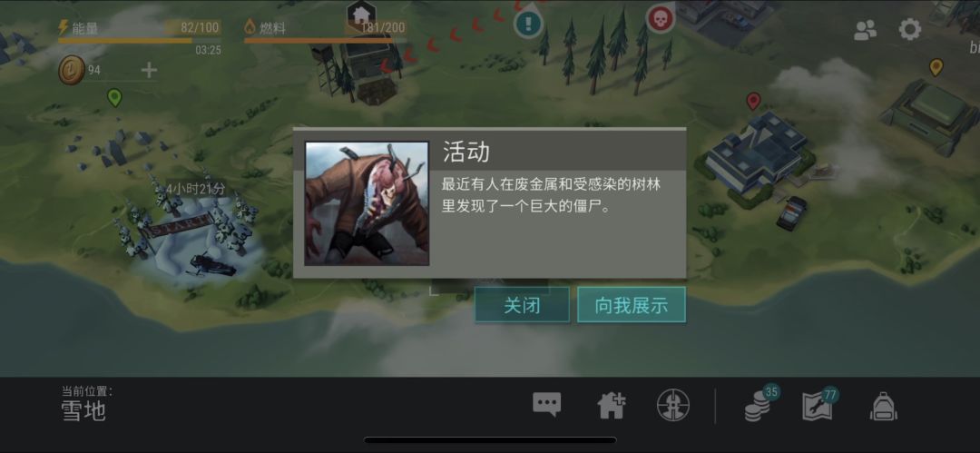The image size is (980, 453).
Task: Tap the home base plus icon
Action: coord(612,406)
